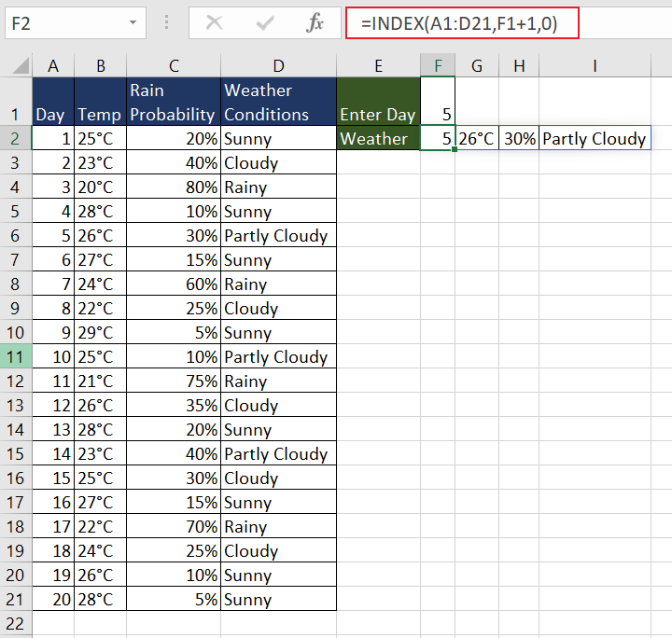
Task: Click the formula bar resize dots handle
Action: [x=167, y=23]
